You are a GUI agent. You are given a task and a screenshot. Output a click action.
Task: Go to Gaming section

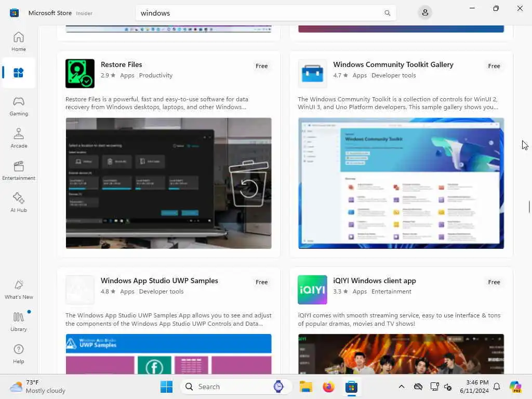click(x=18, y=107)
